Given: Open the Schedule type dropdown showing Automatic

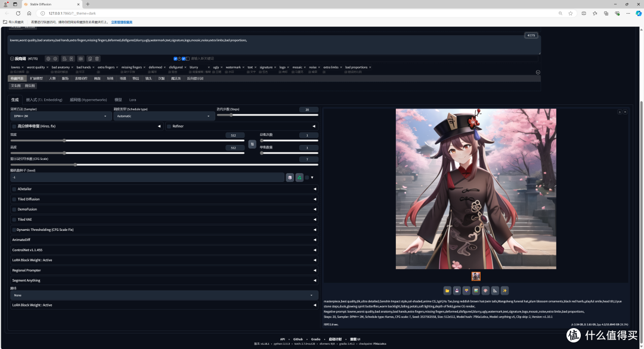Looking at the screenshot, I should pos(164,116).
